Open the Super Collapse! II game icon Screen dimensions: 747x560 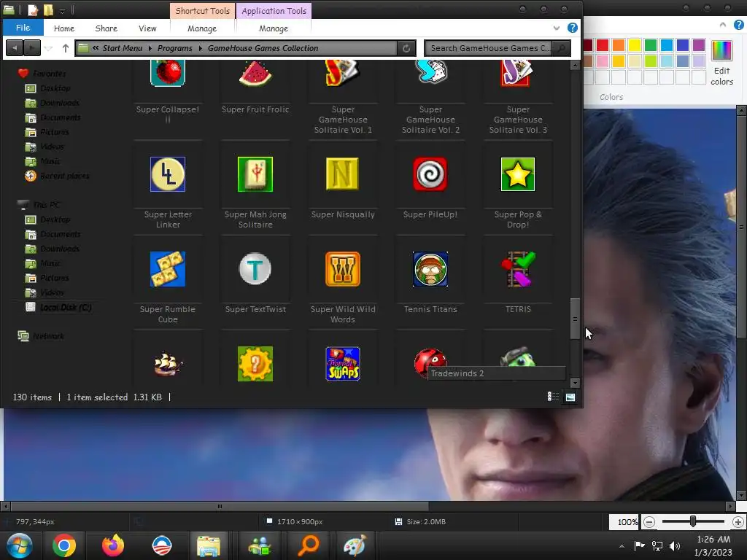pos(168,74)
